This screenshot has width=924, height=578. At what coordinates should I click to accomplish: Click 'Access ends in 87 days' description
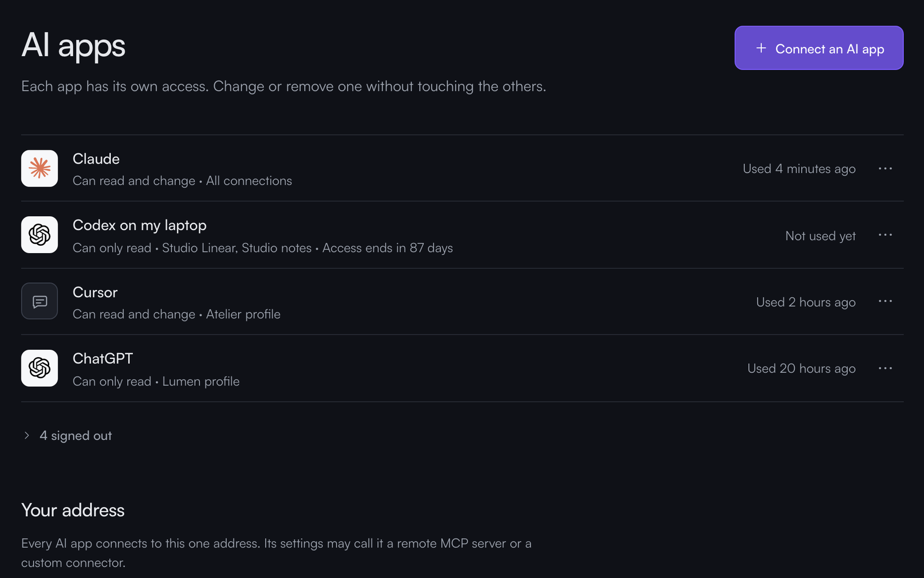(388, 248)
